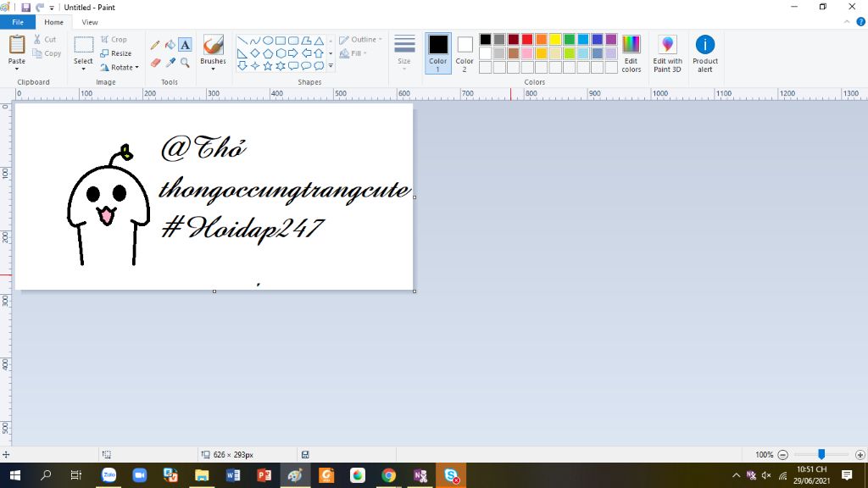Open File Explorer from taskbar

(x=202, y=475)
